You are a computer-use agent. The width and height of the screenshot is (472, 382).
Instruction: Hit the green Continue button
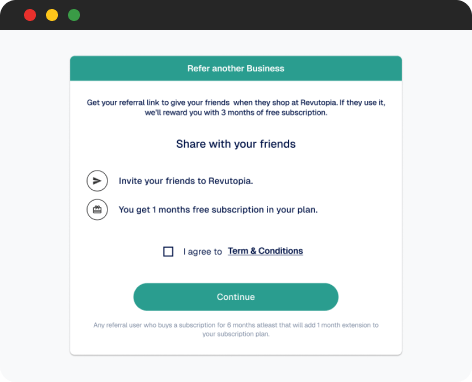tap(236, 297)
